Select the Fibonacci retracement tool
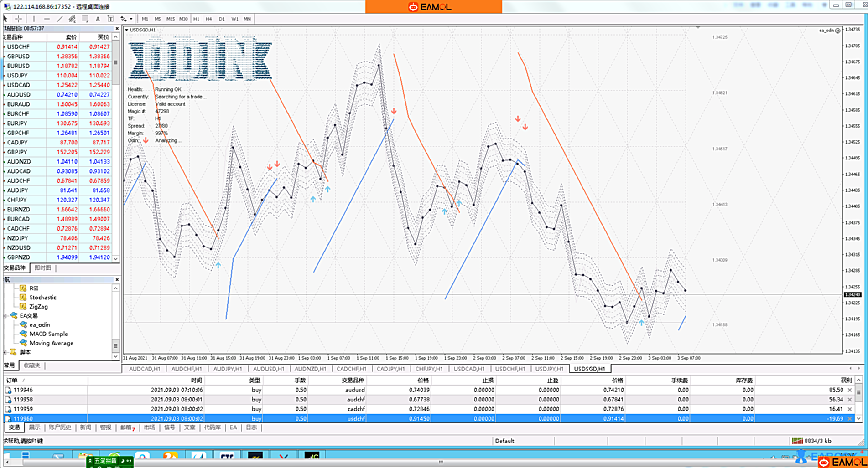 coord(85,19)
